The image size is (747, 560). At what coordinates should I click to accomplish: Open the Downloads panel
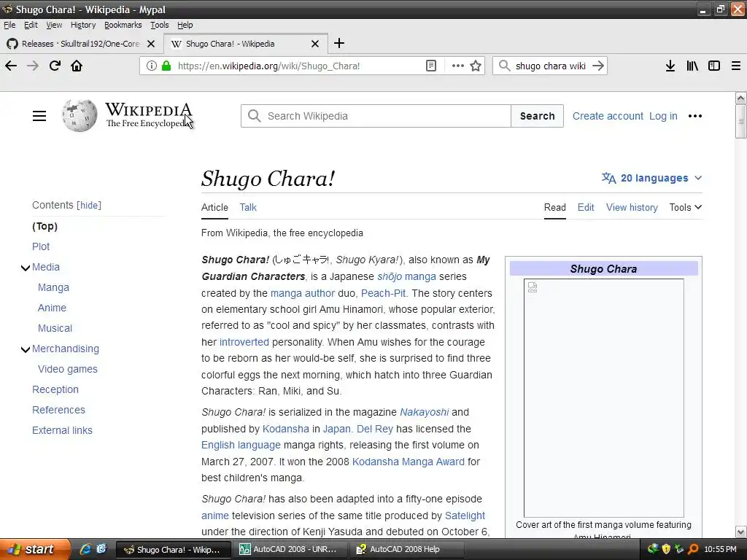(x=670, y=66)
